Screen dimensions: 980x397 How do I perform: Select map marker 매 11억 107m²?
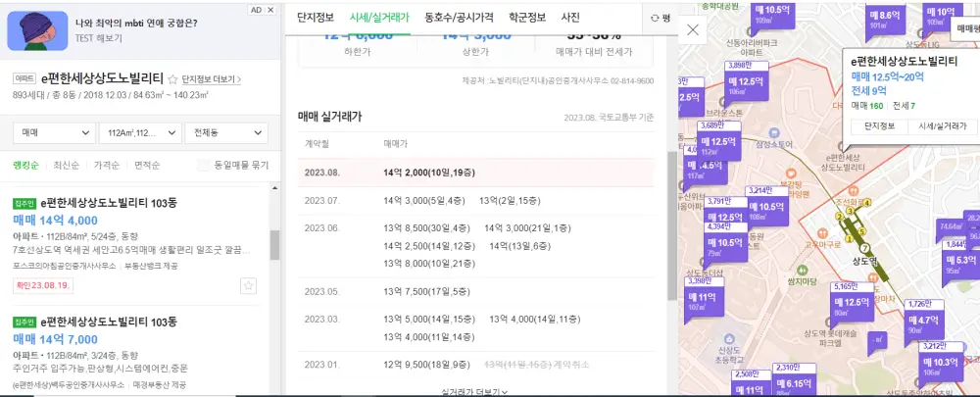point(705,300)
